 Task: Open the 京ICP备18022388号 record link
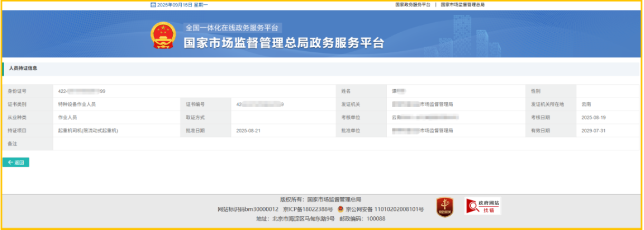pyautogui.click(x=307, y=209)
